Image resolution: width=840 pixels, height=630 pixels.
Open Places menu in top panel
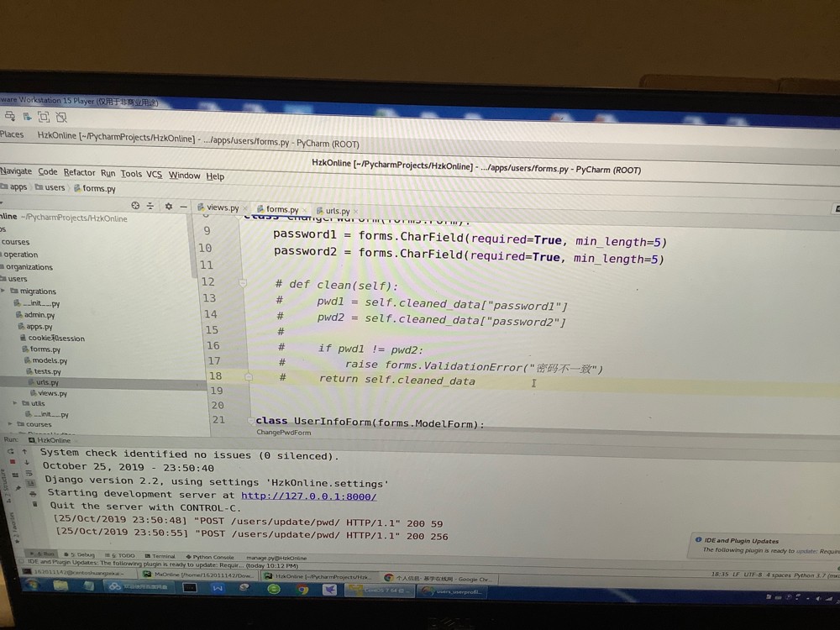coord(12,134)
